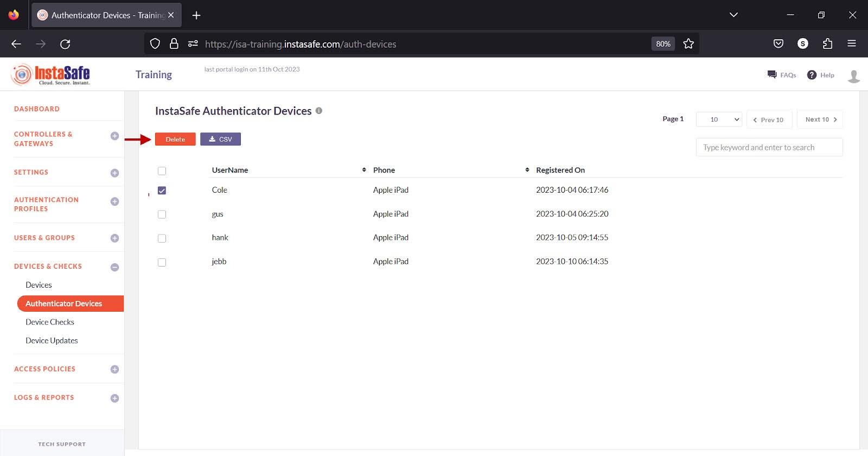Image resolution: width=868 pixels, height=456 pixels.
Task: Open the user profile avatar
Action: point(853,76)
